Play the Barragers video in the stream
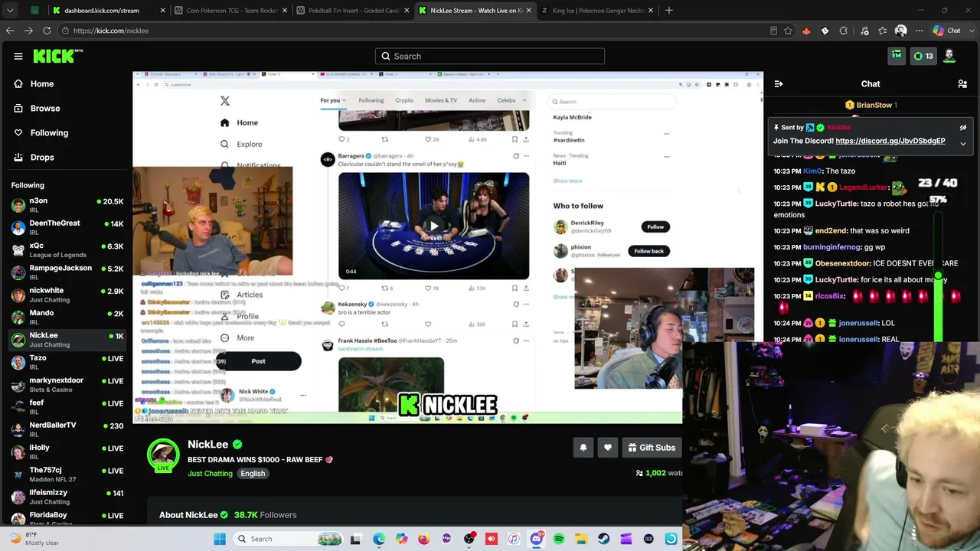Screen dimensions: 980x551 [x=433, y=226]
